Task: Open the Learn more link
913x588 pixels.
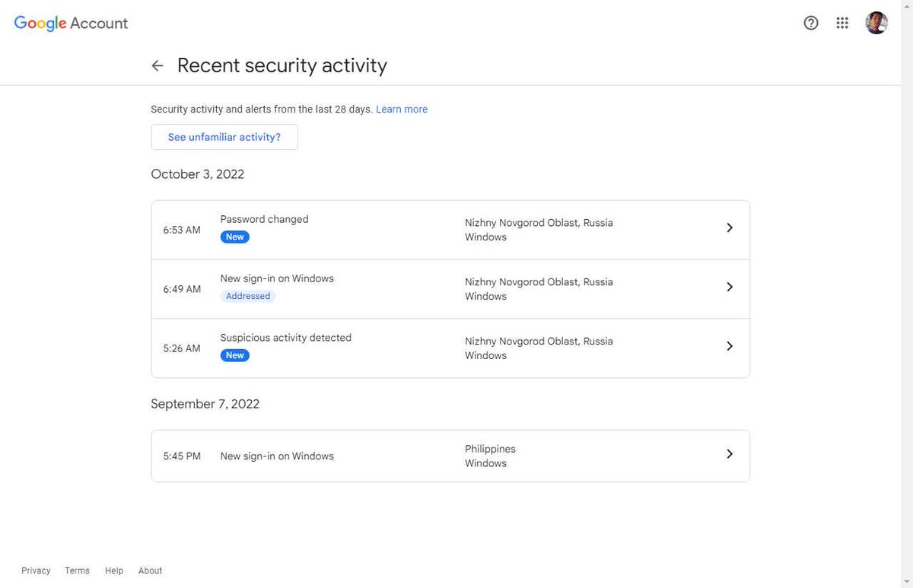Action: coord(402,110)
